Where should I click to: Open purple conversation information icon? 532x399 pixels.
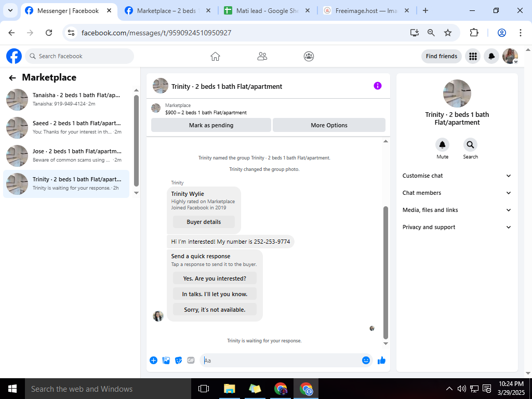[378, 86]
